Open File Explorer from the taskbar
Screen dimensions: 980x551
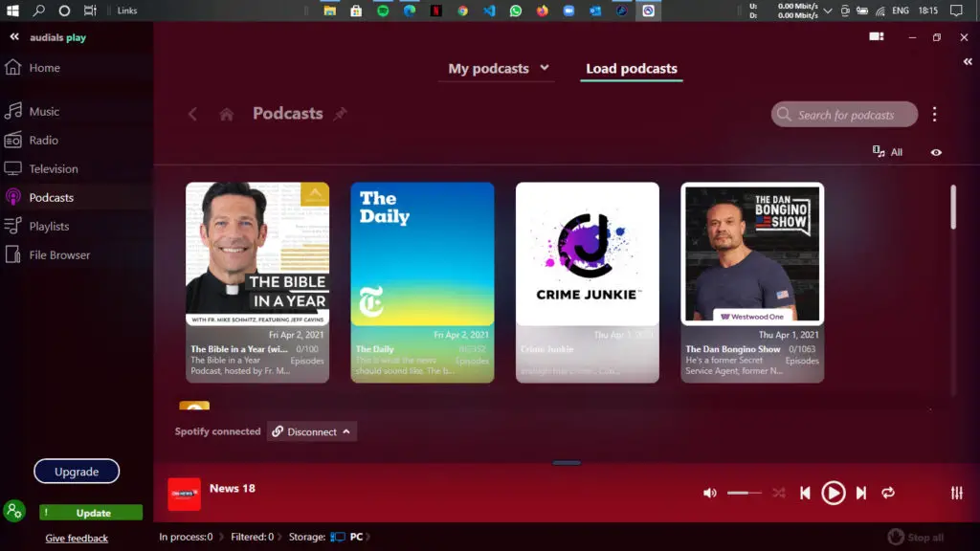pos(329,11)
